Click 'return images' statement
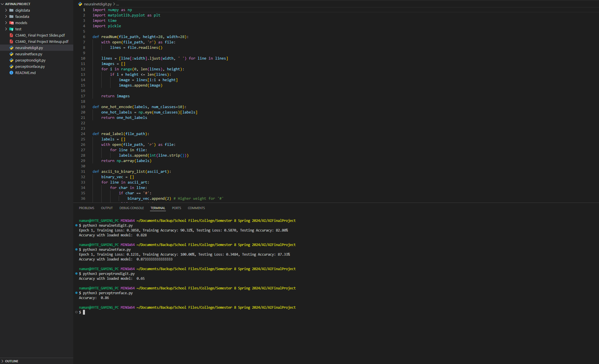Viewport: 599px width, 364px height. pos(115,96)
